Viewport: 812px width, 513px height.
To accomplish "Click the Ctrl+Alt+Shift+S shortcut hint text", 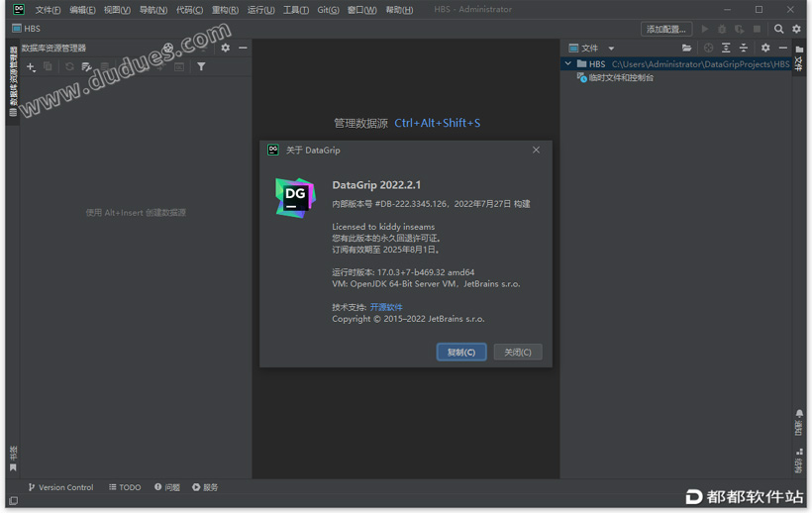I will pos(438,123).
